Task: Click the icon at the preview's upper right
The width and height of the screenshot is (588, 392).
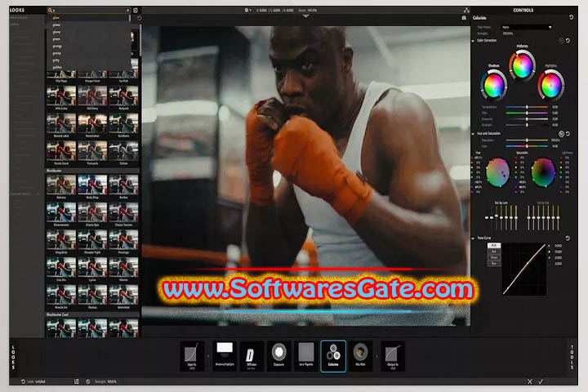Action: pyautogui.click(x=464, y=18)
